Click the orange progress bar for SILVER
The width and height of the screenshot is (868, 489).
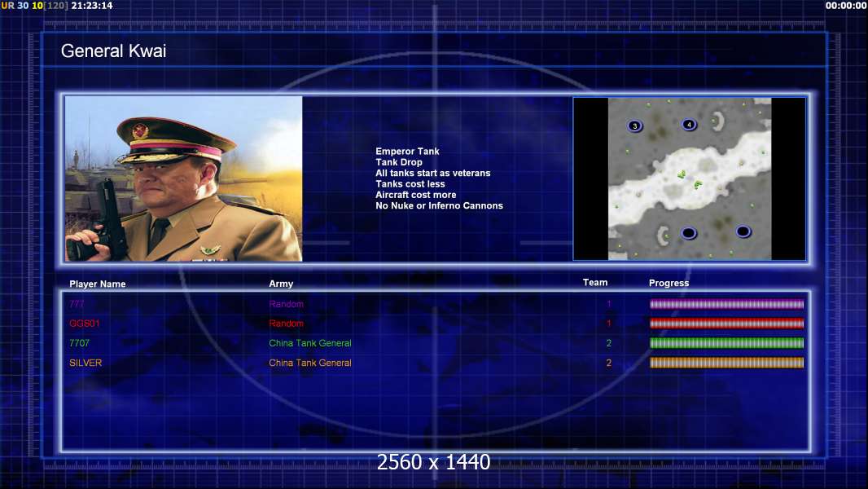pyautogui.click(x=726, y=363)
